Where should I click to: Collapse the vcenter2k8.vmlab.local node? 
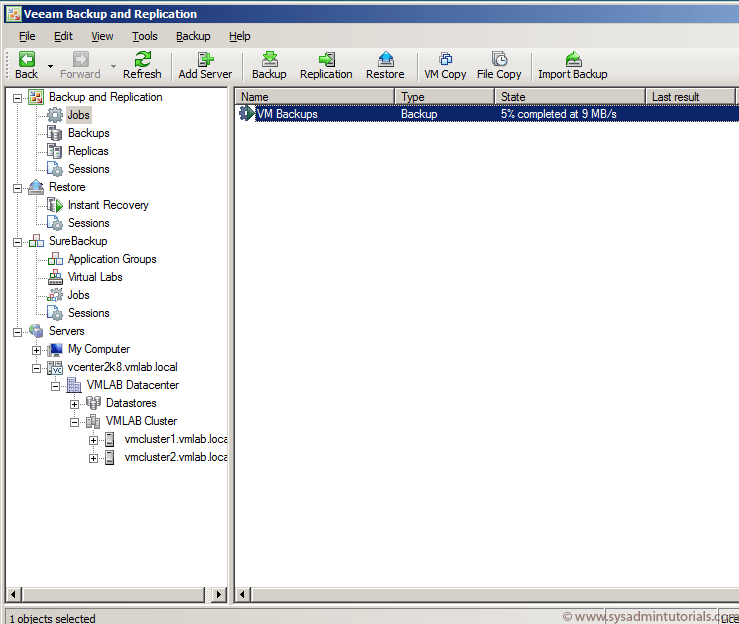(36, 368)
